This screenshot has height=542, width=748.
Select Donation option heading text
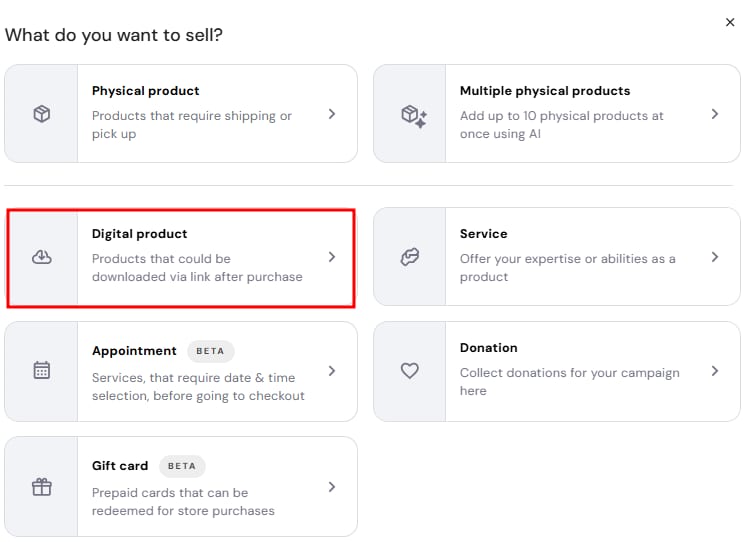488,348
